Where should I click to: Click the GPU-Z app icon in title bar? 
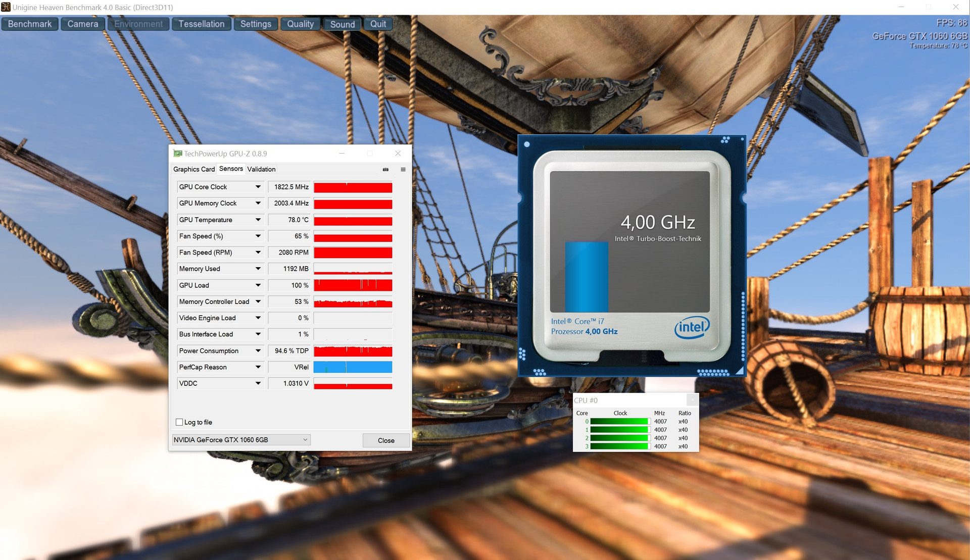click(x=177, y=154)
